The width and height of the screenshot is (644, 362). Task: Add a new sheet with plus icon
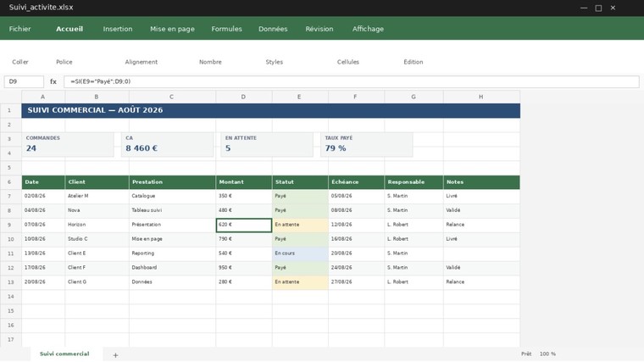(x=115, y=354)
